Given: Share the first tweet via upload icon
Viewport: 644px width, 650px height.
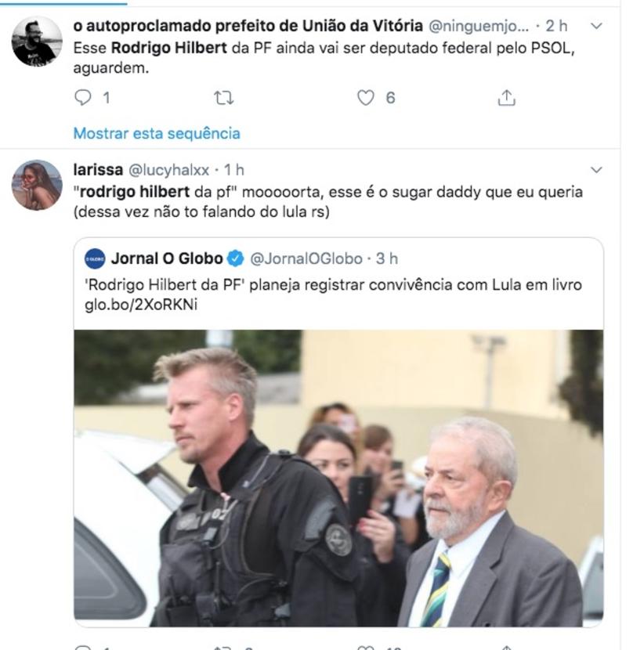Looking at the screenshot, I should [506, 98].
